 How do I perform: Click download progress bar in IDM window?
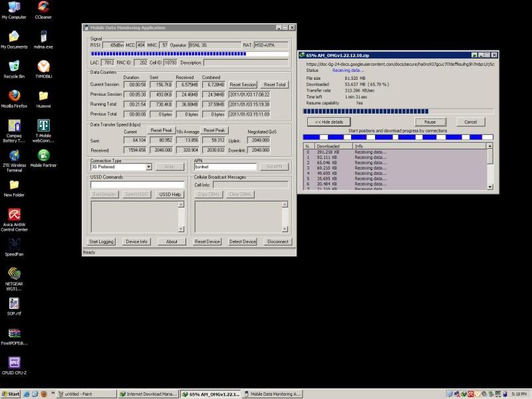(398, 111)
